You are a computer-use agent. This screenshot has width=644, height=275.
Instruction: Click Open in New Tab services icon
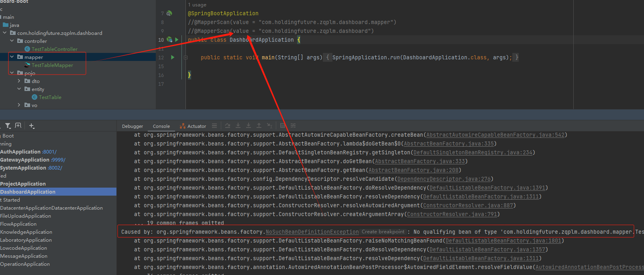[18, 126]
